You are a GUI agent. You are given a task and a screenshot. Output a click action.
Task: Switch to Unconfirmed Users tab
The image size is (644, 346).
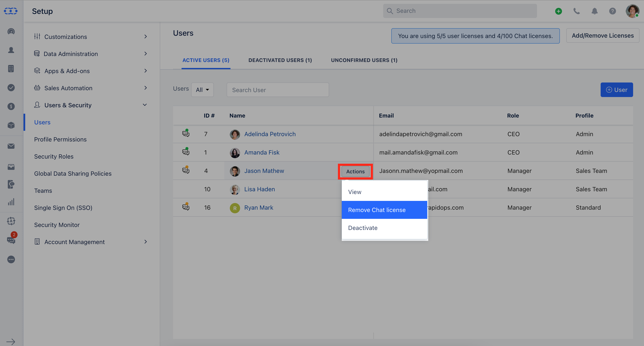364,60
